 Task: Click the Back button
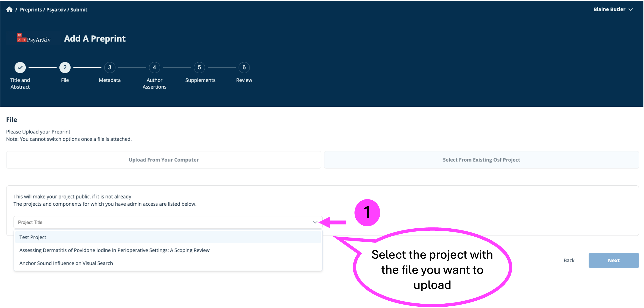click(569, 260)
